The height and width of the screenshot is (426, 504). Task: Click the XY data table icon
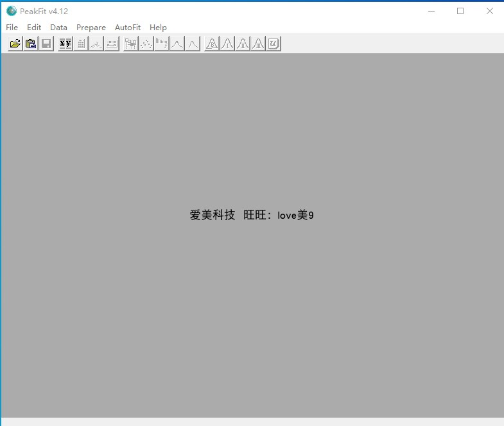click(65, 44)
